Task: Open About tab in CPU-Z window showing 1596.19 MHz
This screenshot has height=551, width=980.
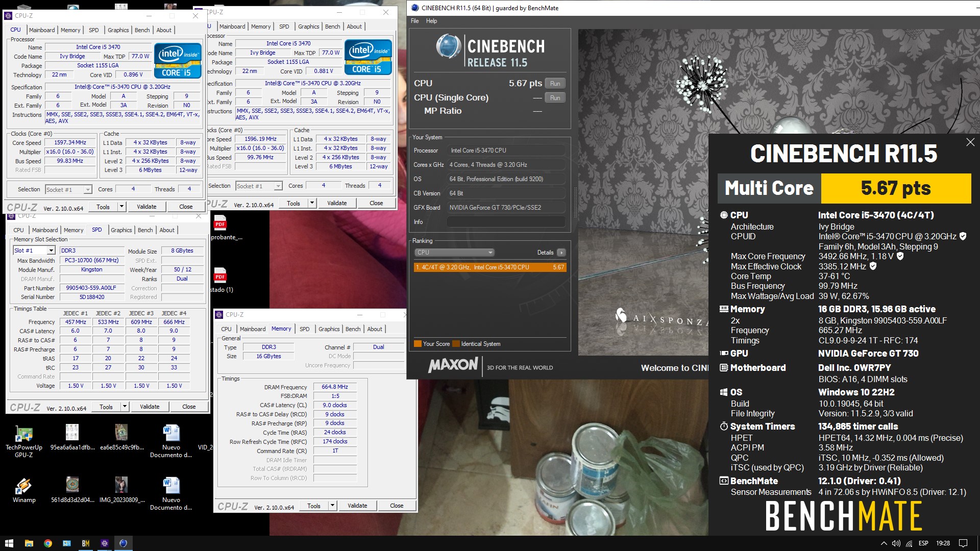Action: (x=354, y=27)
